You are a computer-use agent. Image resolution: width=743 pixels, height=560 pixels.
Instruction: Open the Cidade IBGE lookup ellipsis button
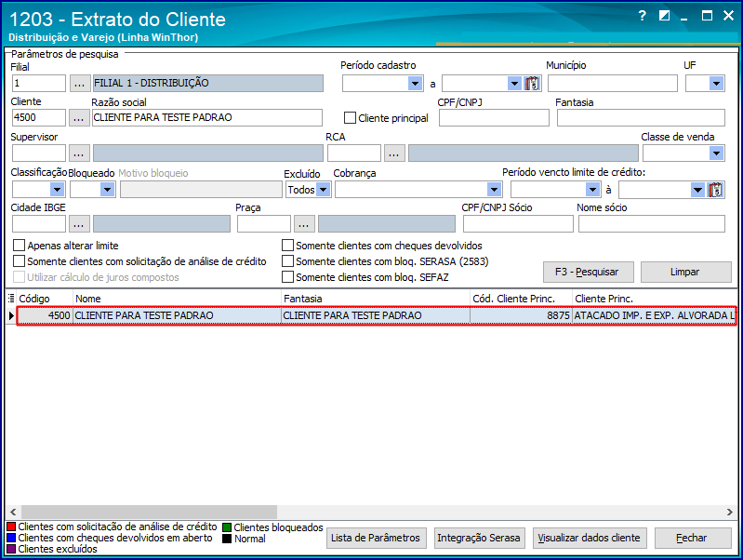pos(79,224)
